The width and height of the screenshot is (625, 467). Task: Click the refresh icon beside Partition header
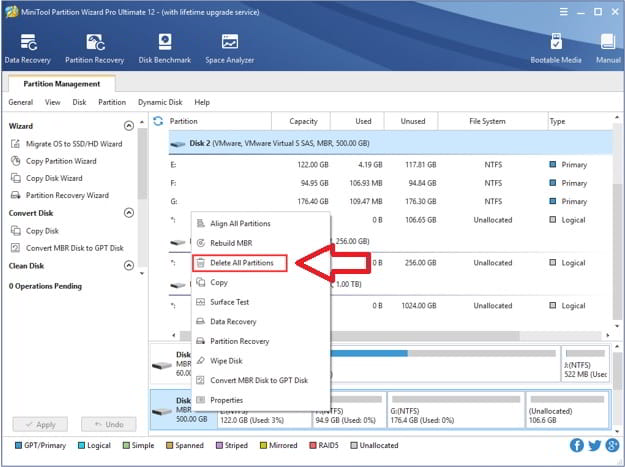click(x=158, y=121)
